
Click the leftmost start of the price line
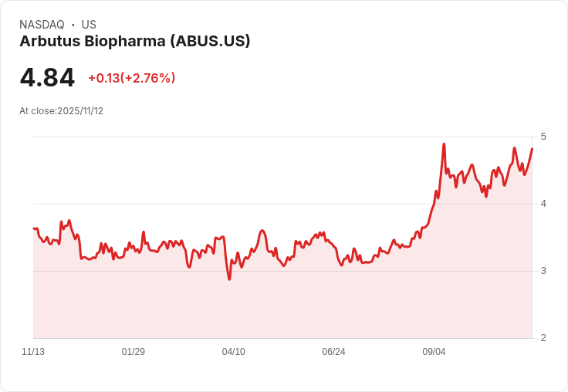point(34,228)
